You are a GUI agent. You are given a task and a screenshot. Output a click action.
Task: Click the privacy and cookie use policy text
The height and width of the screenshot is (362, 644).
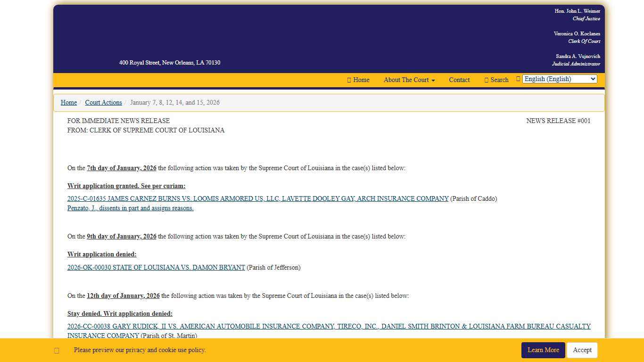140,350
